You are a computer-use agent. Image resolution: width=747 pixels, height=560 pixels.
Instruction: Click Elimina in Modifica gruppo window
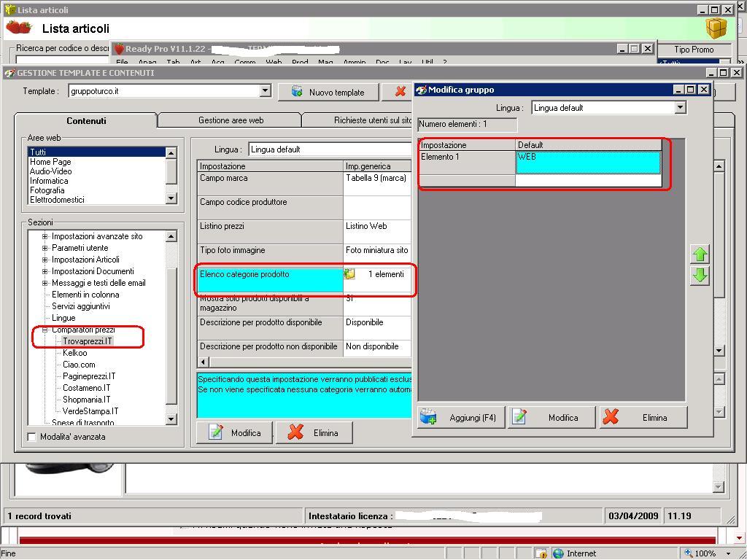pos(643,418)
